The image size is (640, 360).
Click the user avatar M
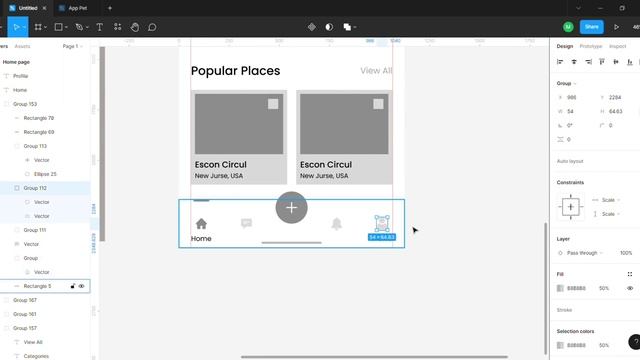(568, 27)
